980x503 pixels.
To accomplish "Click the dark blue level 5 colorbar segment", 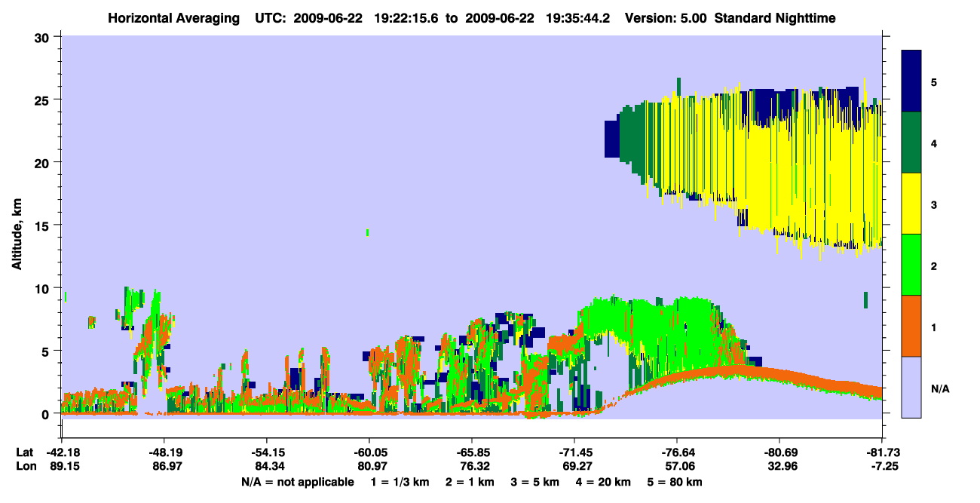I will 911,81.
